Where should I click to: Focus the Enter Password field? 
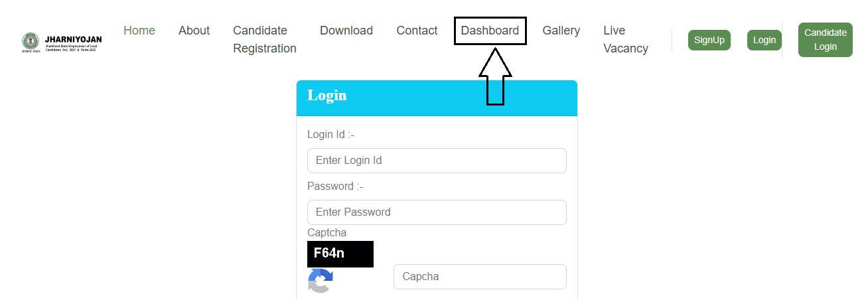(437, 212)
